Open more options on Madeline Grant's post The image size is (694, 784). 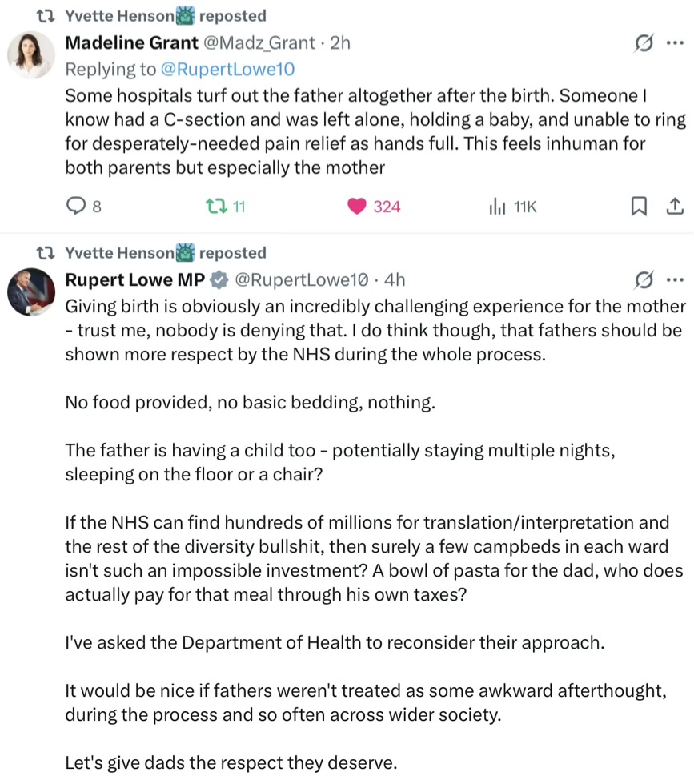[675, 43]
